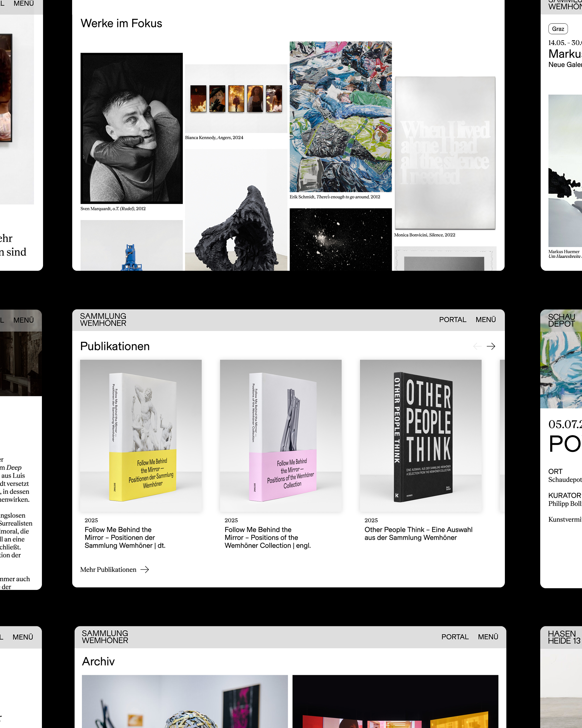Click the previous arrow in Publikationen carousel

[477, 346]
